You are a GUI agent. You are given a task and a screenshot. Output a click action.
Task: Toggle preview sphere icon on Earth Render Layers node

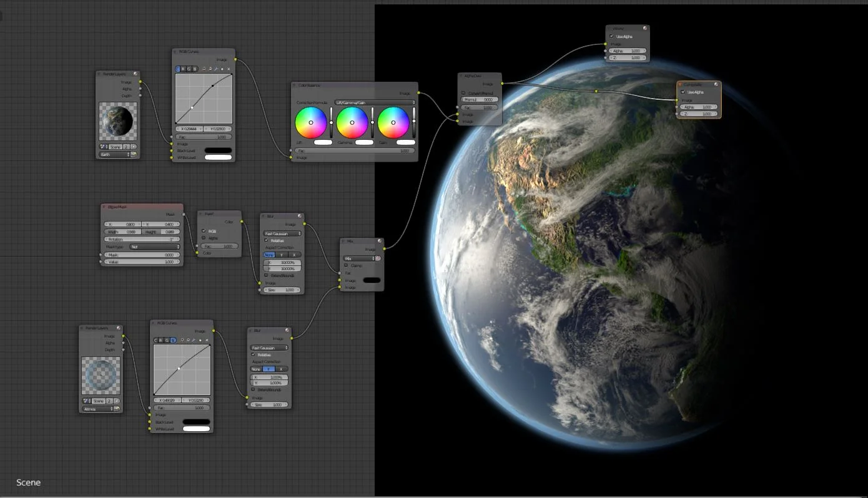click(136, 74)
